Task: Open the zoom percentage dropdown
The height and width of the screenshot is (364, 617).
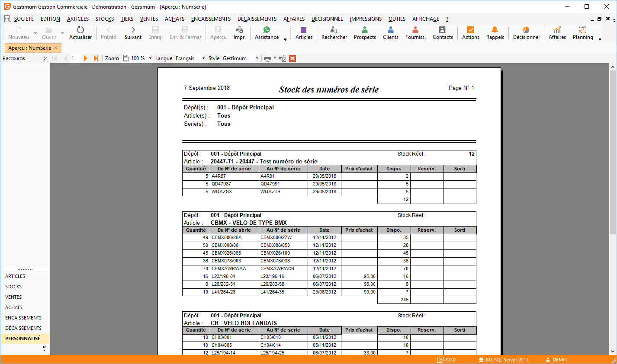Action: (x=151, y=58)
